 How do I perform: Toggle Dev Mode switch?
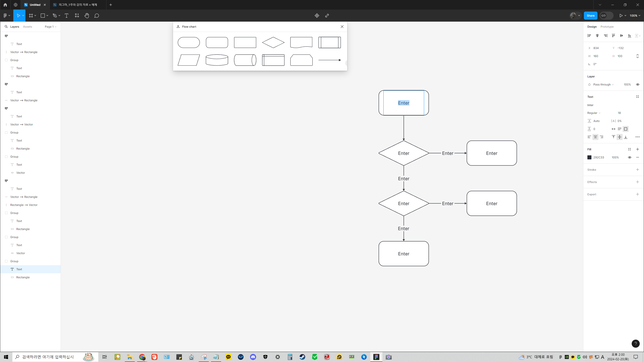[606, 16]
